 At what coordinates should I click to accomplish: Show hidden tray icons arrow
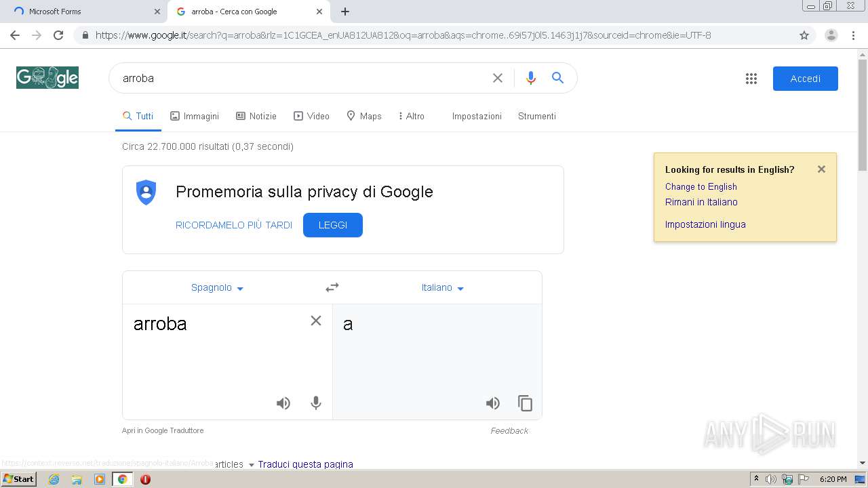[x=756, y=479]
